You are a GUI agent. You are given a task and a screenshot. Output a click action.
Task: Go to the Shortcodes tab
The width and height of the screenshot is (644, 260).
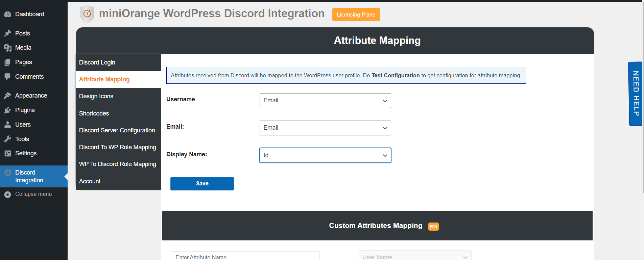pyautogui.click(x=118, y=113)
